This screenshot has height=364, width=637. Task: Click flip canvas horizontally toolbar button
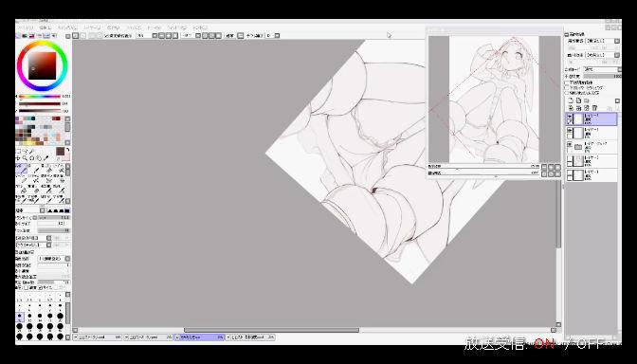pyautogui.click(x=241, y=36)
